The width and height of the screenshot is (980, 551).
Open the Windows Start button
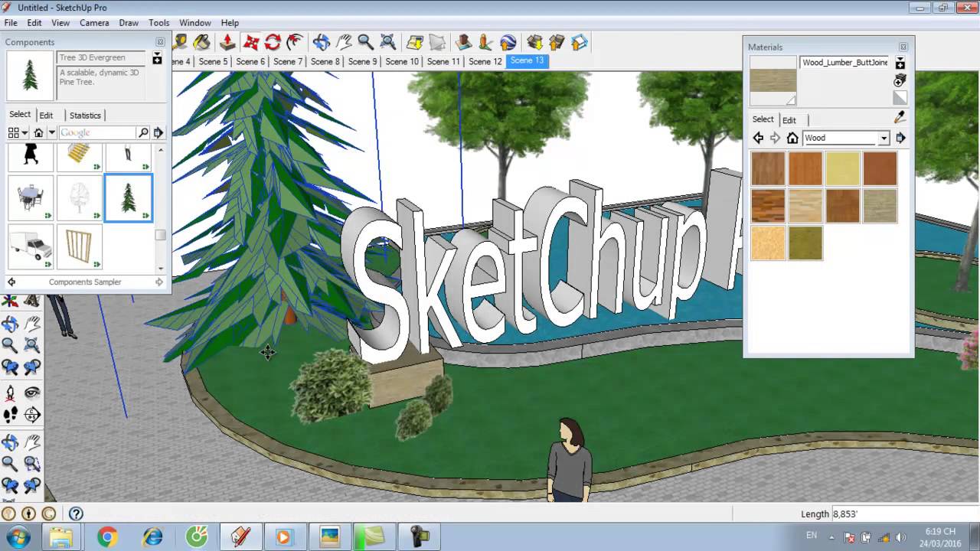(x=17, y=536)
